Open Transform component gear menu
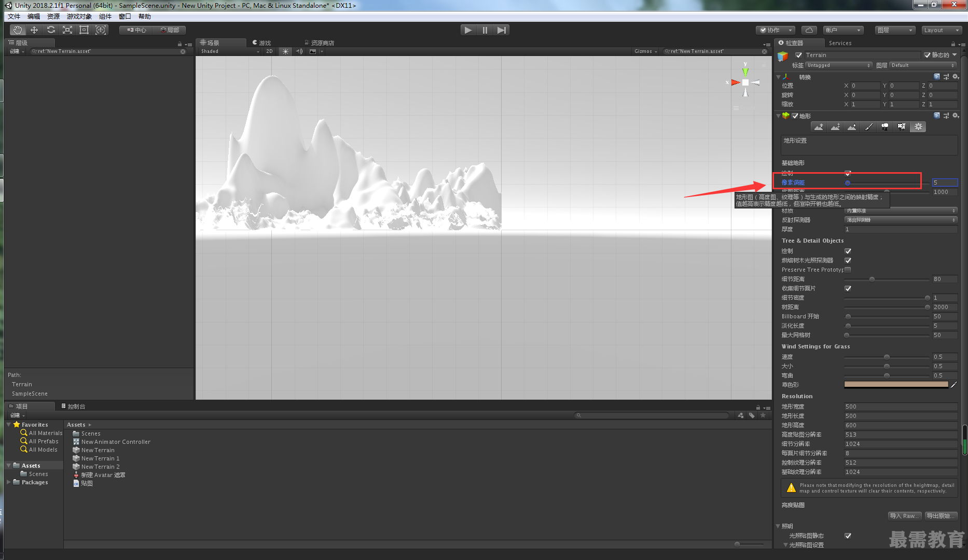Image resolution: width=968 pixels, height=560 pixels. [956, 77]
